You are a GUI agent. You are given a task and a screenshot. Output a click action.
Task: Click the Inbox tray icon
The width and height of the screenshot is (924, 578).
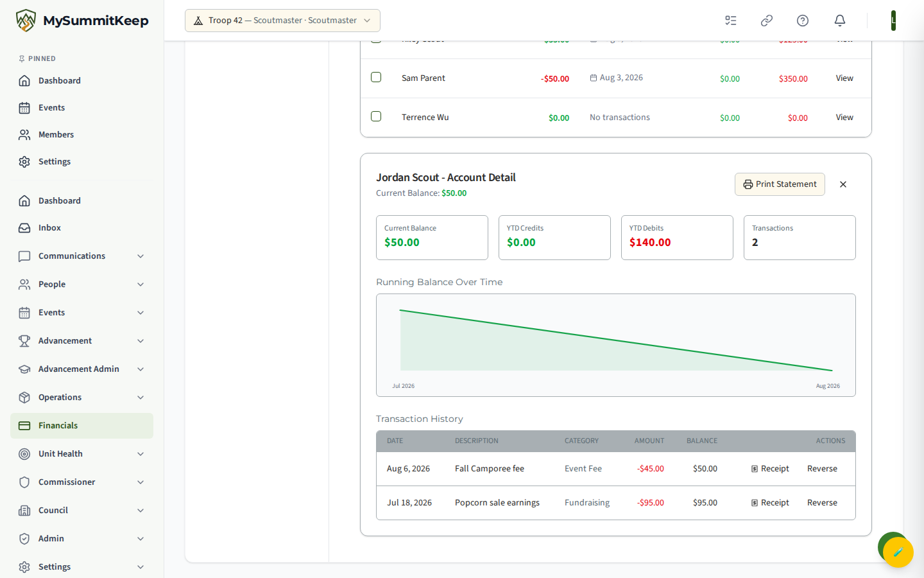click(24, 227)
